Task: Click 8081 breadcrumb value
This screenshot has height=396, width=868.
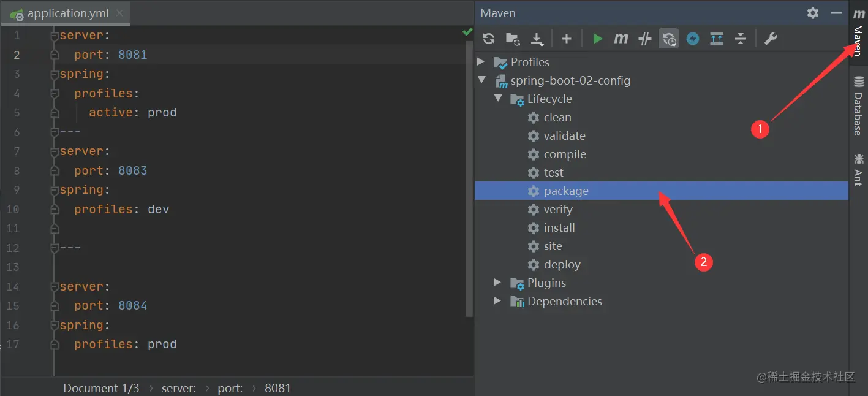Action: point(277,388)
